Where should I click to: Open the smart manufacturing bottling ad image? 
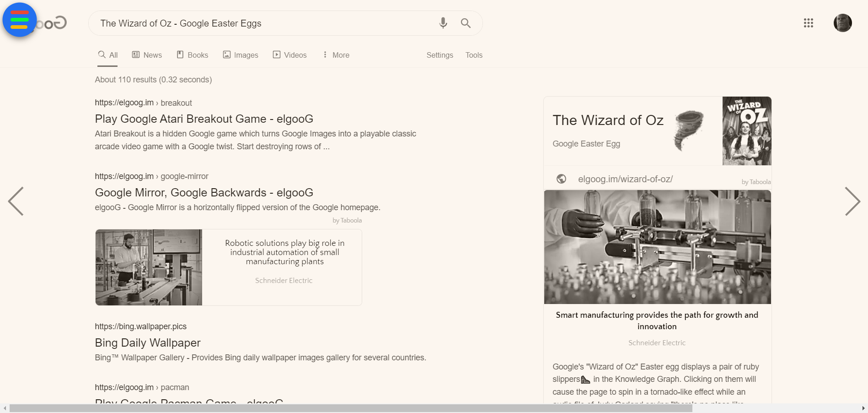click(x=657, y=247)
